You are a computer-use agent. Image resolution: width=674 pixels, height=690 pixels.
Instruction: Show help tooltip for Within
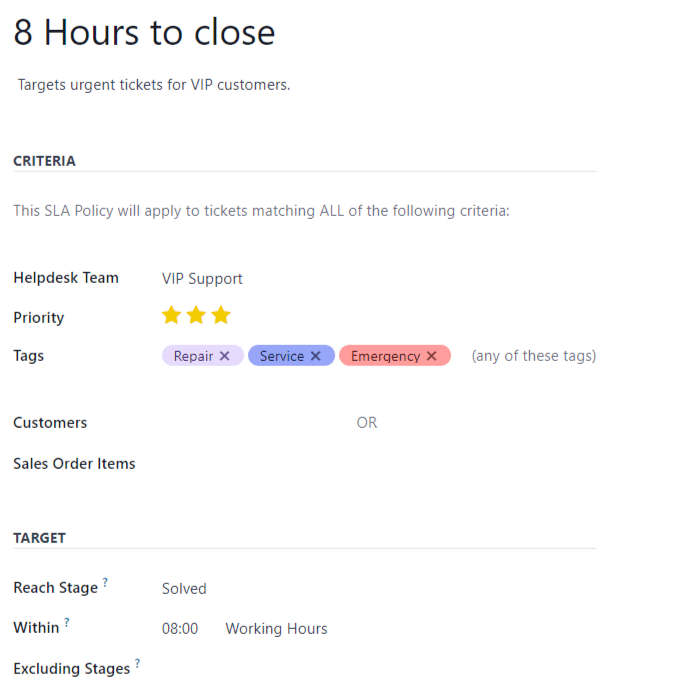(67, 622)
